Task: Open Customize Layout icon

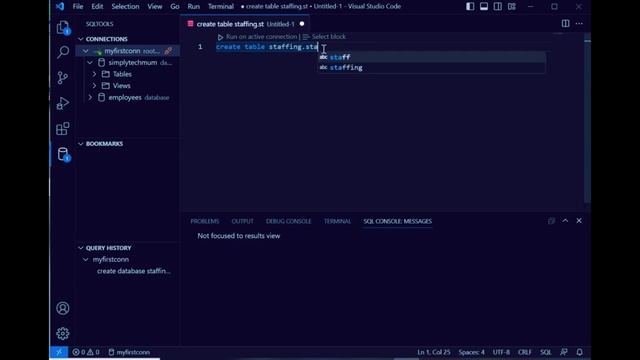Action: coord(511,7)
